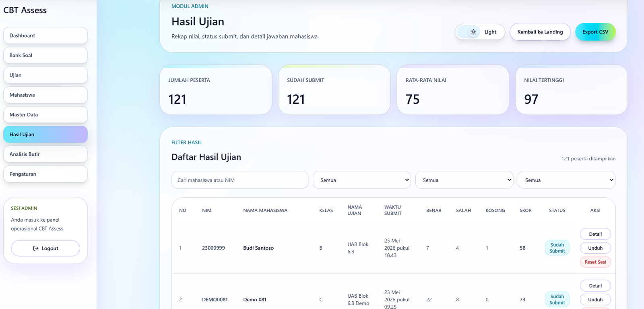Click Sudah Submit badge for Demo 081
The height and width of the screenshot is (309, 644).
click(557, 299)
